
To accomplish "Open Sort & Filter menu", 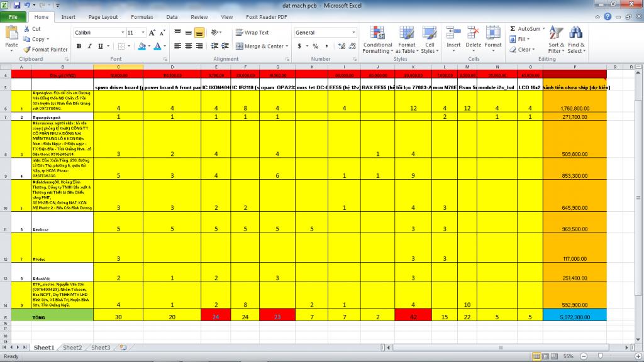I will (x=556, y=40).
